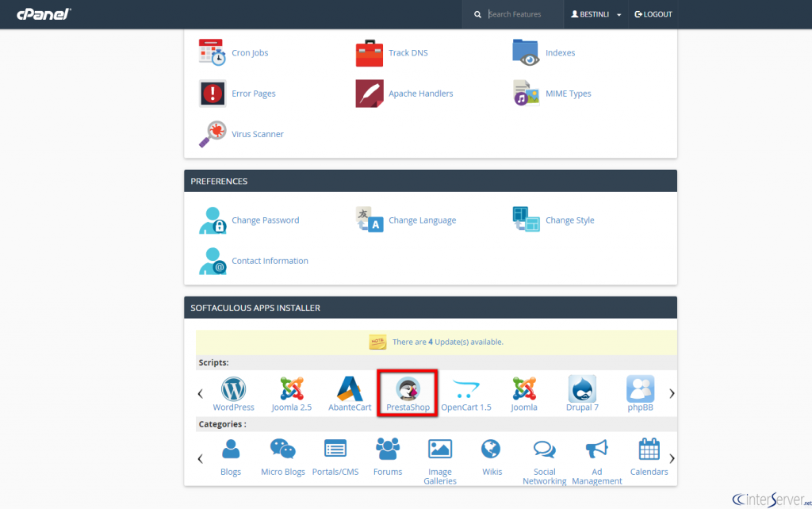Collapse the PREFERENCES section header
The image size is (812, 509).
pyautogui.click(x=431, y=182)
